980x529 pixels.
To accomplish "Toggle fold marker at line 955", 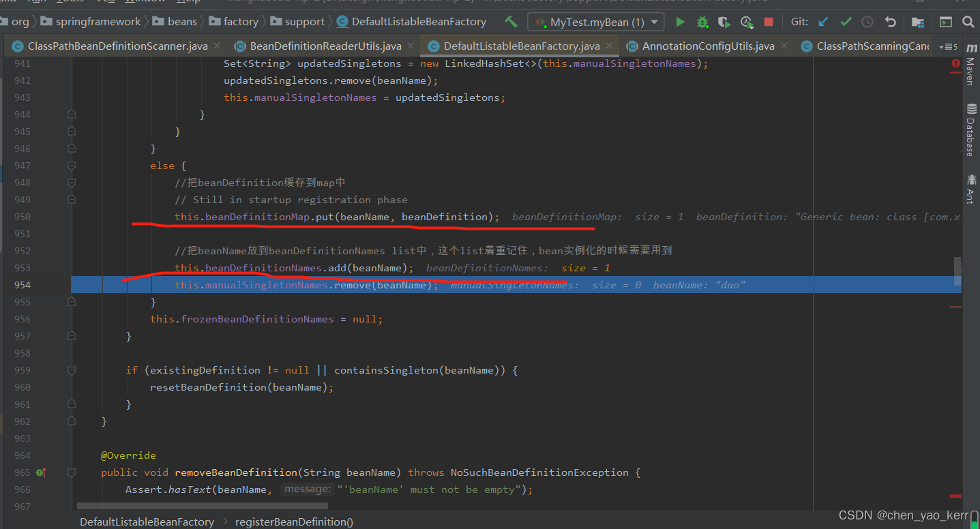I will click(x=72, y=302).
